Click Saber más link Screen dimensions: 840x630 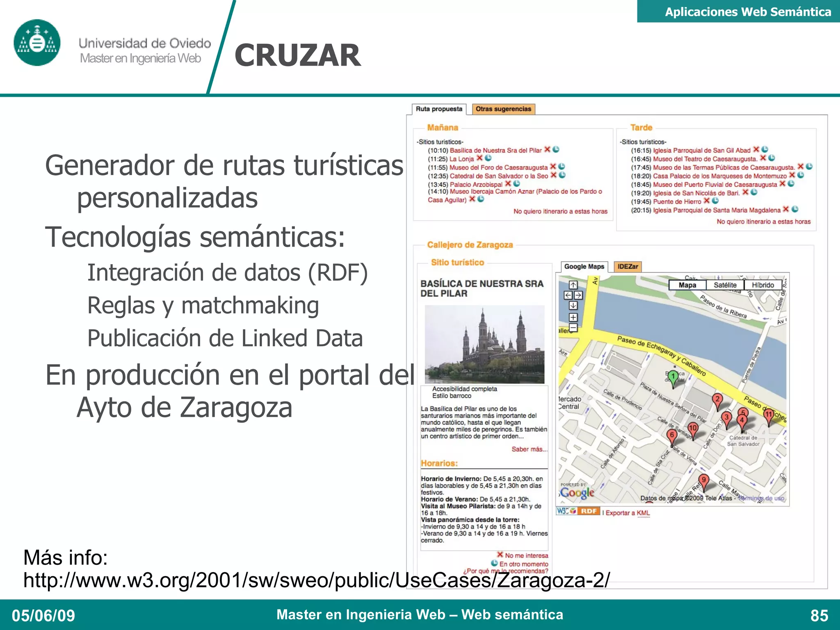point(529,450)
